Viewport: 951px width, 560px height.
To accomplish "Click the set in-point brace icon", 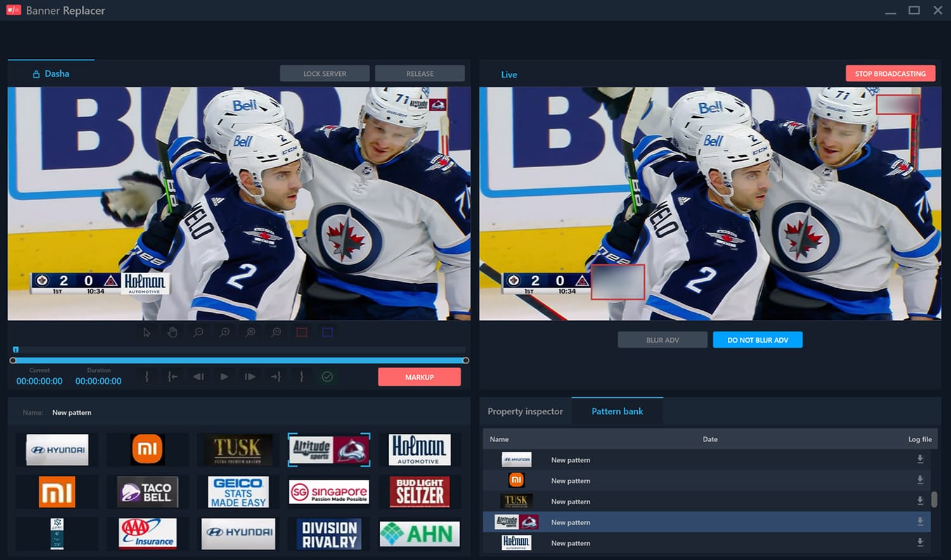I will click(146, 376).
